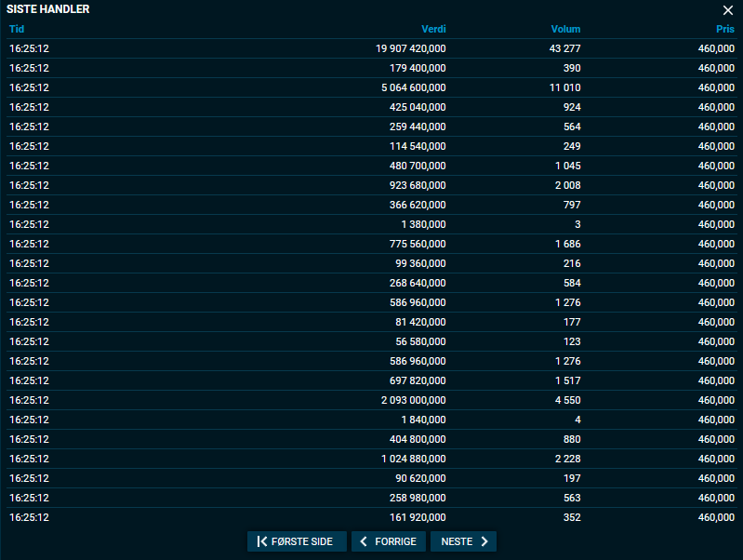Click the volume 390
The image size is (743, 560).
[x=572, y=68]
